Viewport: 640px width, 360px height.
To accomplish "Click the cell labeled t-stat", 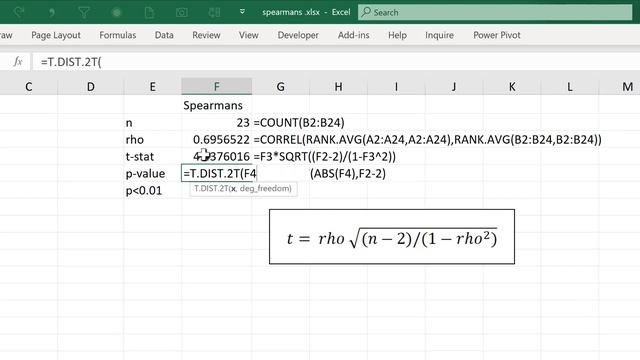I will [153, 156].
